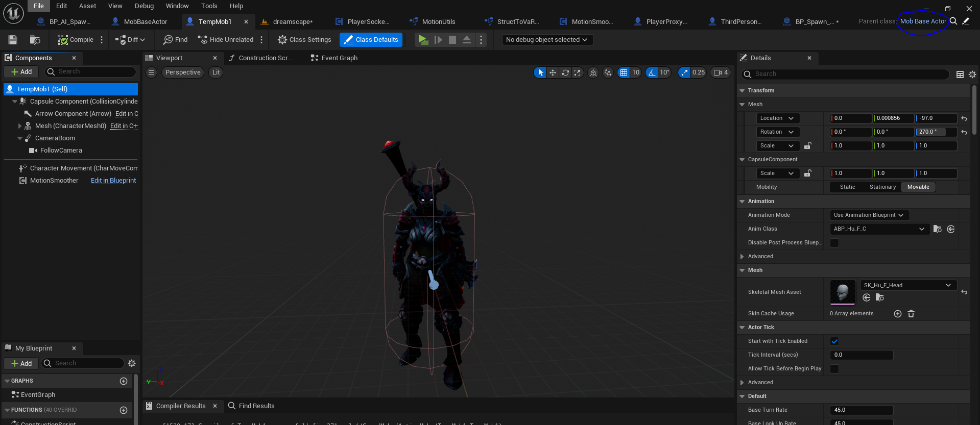Viewport: 980px width, 425px height.
Task: Add a new function override with the plus icon
Action: tap(124, 410)
